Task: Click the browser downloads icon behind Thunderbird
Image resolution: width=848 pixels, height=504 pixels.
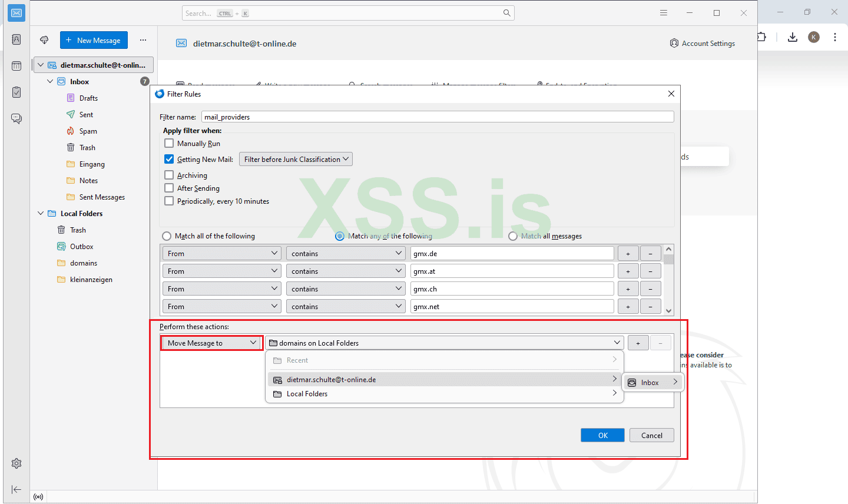Action: (793, 37)
